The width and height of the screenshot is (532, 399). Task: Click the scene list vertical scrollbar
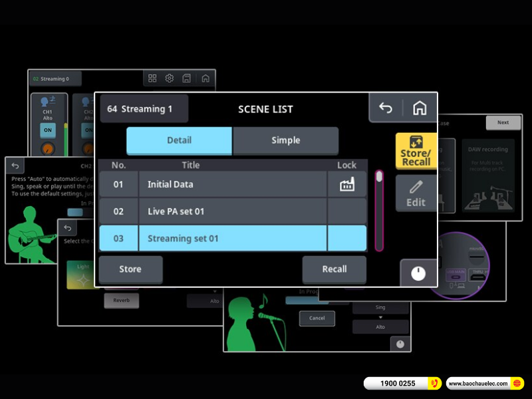click(379, 209)
